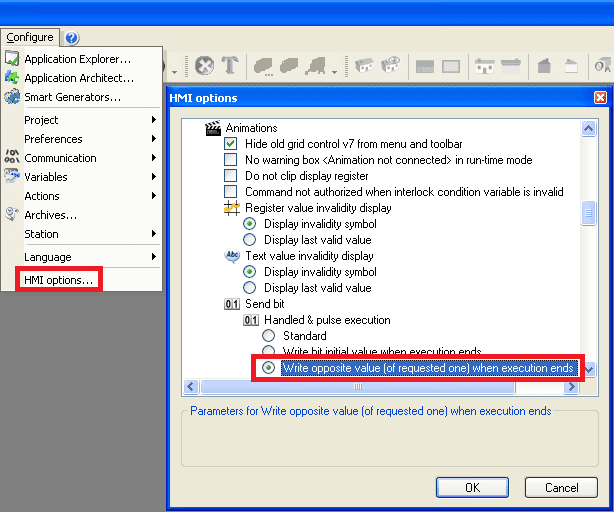Click the Cancel button

coord(562,487)
